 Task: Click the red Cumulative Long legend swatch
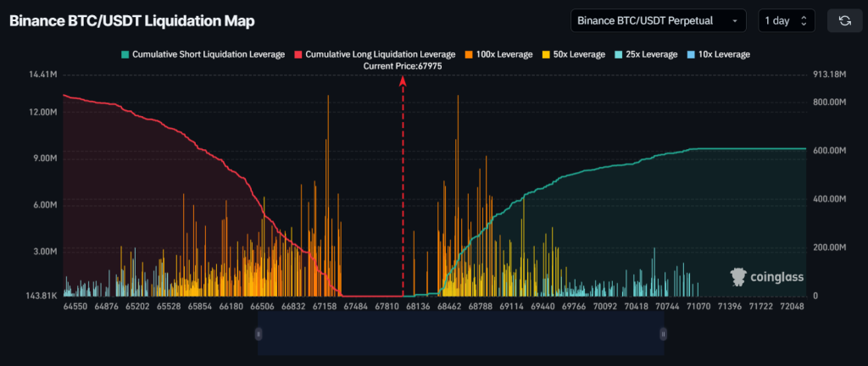point(299,54)
